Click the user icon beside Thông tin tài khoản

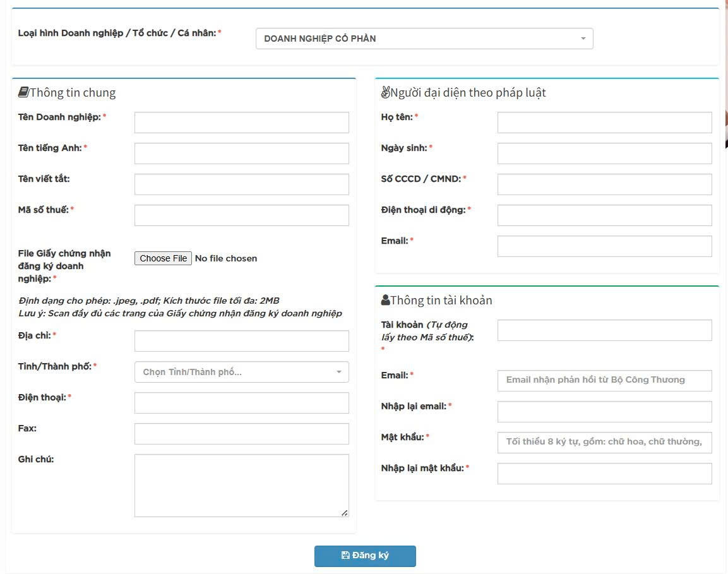click(385, 300)
